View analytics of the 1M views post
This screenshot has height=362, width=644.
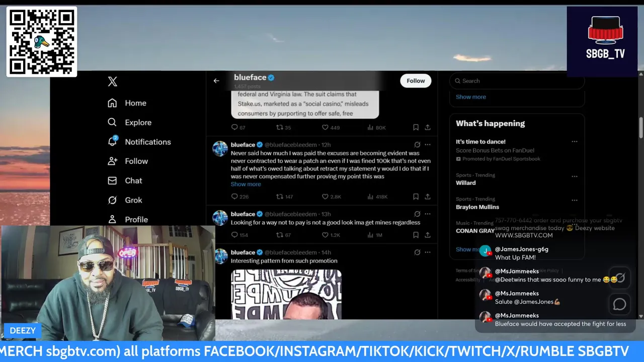pos(375,235)
